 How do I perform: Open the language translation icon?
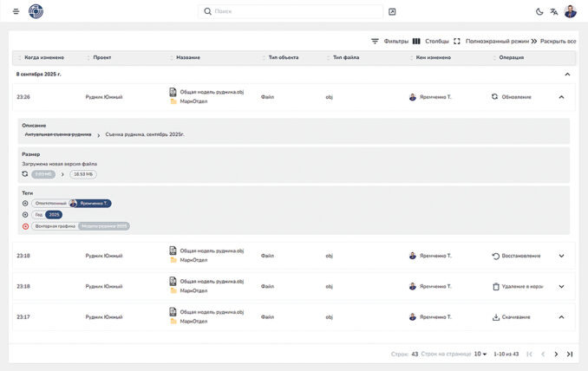(x=554, y=11)
